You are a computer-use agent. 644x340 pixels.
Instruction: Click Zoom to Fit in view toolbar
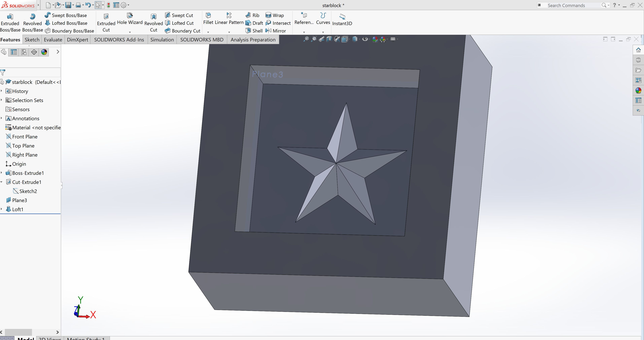click(x=306, y=39)
